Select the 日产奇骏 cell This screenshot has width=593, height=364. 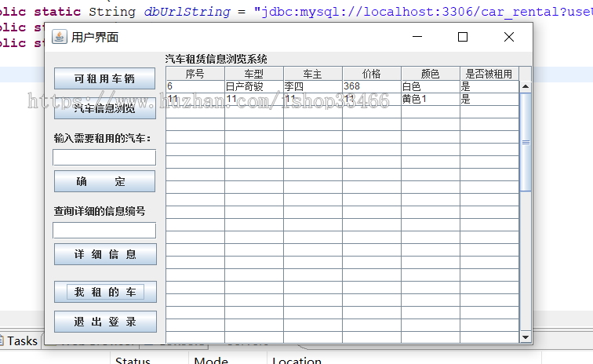click(x=254, y=86)
